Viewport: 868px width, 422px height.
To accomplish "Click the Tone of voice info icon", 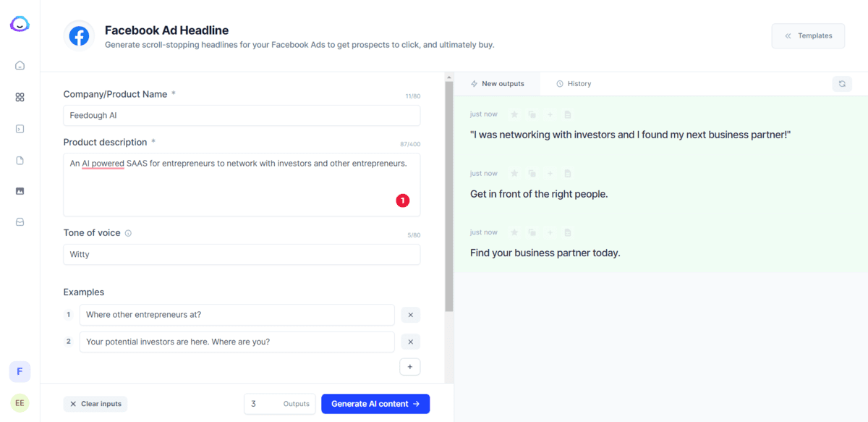I will click(128, 234).
